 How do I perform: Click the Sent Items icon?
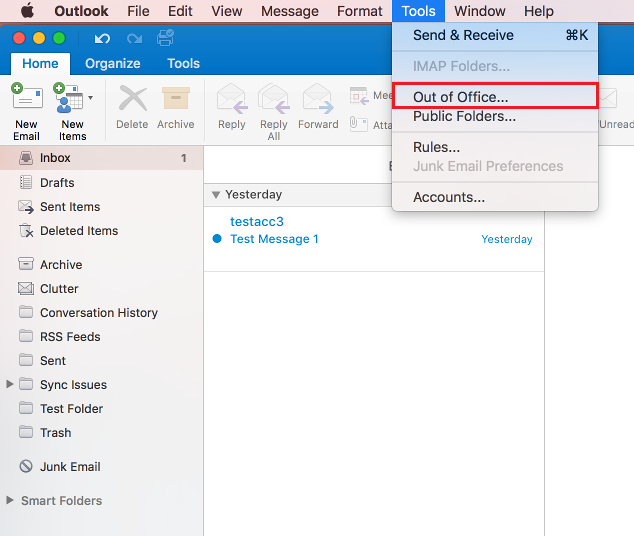[x=26, y=207]
